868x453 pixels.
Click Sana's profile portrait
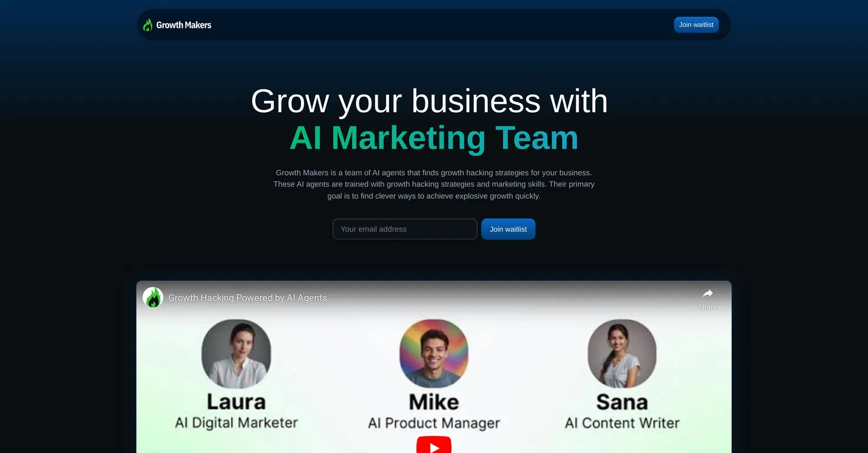[x=622, y=354]
